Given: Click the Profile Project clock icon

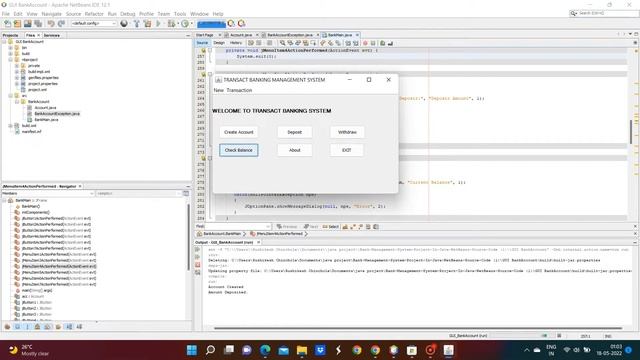Looking at the screenshot, I should click(185, 24).
